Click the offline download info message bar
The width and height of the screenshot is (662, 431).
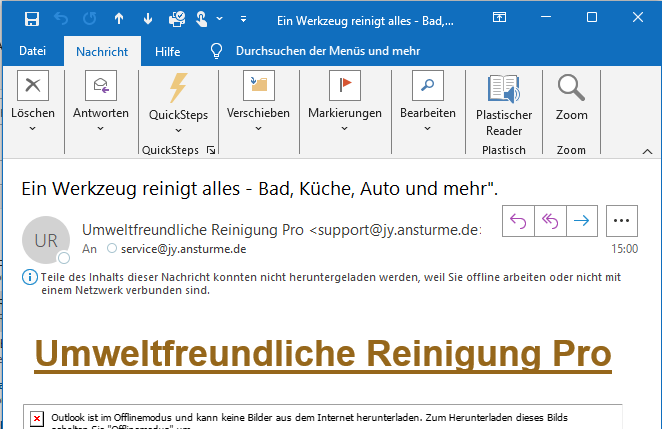330,283
